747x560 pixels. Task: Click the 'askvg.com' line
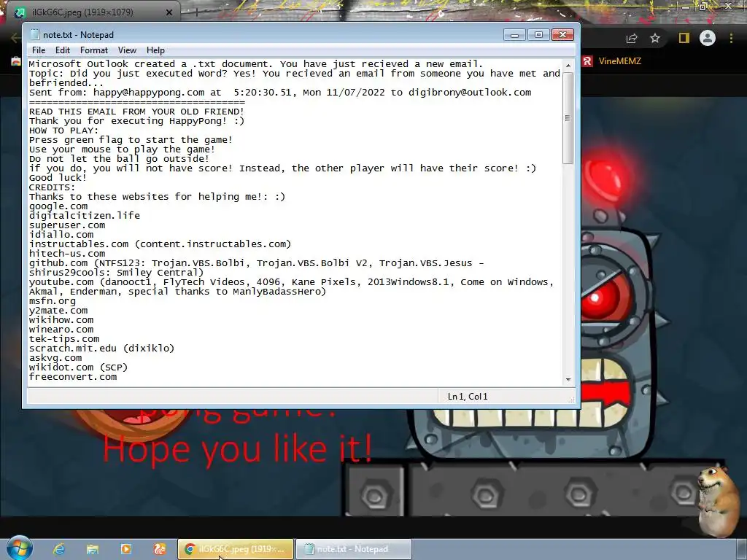[x=55, y=358]
